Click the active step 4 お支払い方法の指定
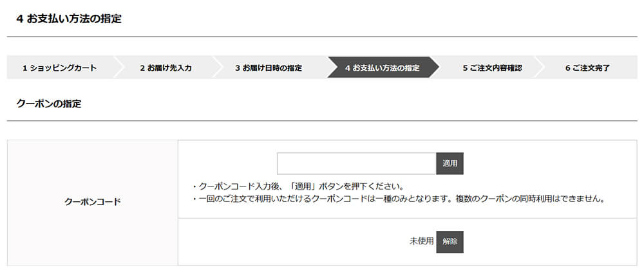Screen dimensions: 644x272 pos(383,68)
